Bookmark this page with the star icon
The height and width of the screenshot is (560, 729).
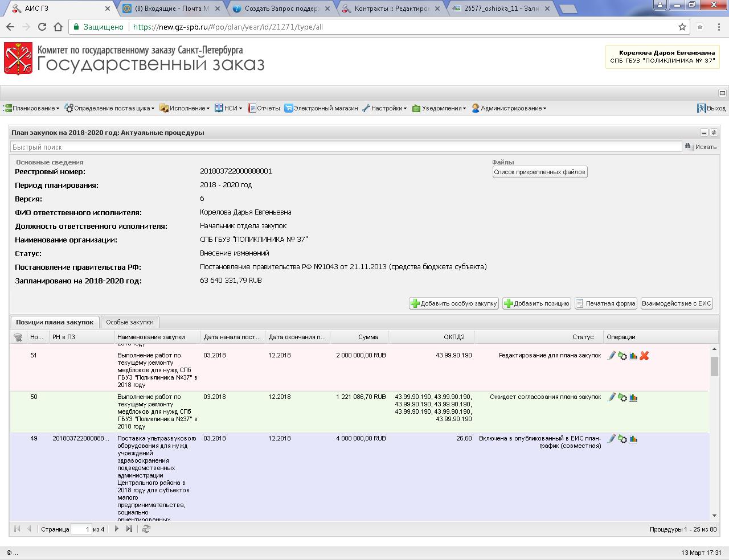coord(682,27)
